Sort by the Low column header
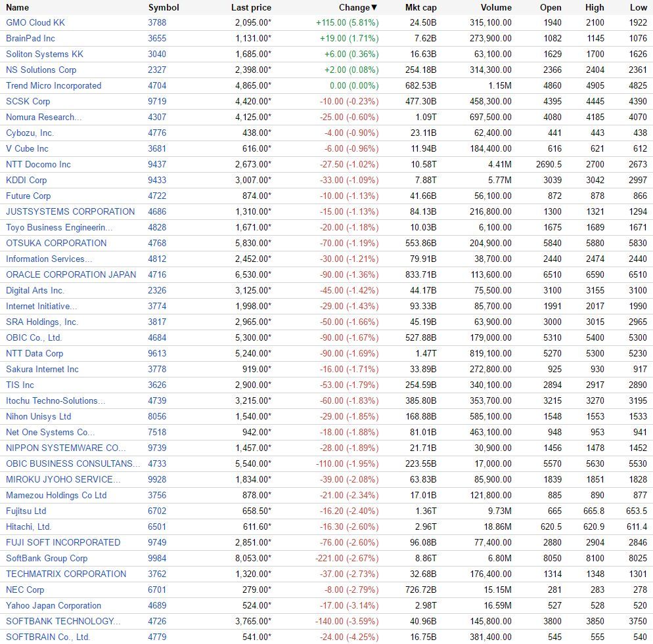Image resolution: width=653 pixels, height=644 pixels. point(639,7)
